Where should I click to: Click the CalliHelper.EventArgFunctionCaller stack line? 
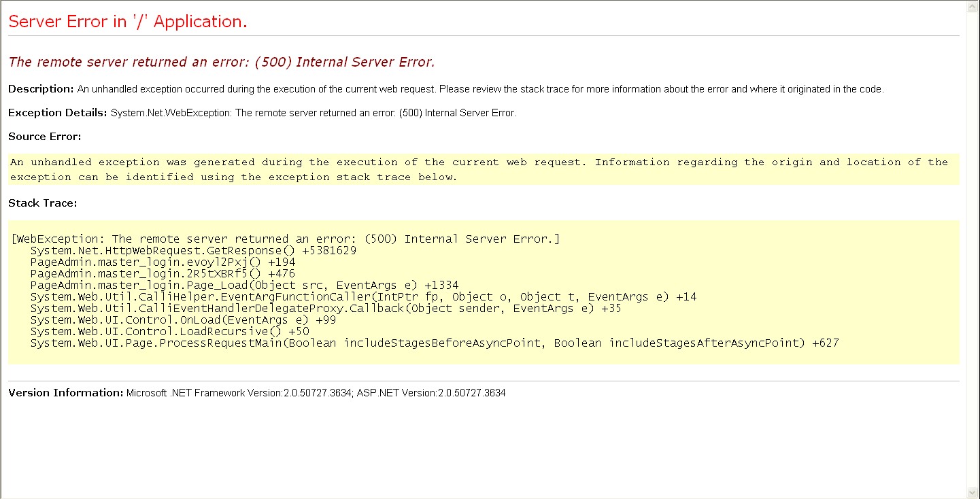pyautogui.click(x=363, y=297)
